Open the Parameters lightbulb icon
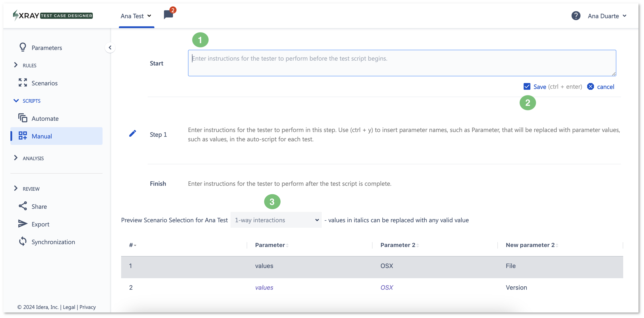The height and width of the screenshot is (318, 644). tap(23, 47)
